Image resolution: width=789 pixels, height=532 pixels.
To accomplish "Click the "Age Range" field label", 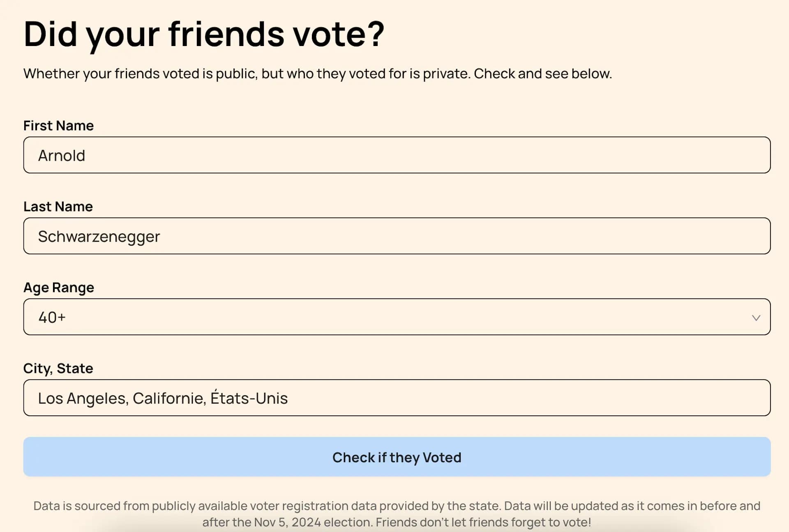I will [59, 287].
